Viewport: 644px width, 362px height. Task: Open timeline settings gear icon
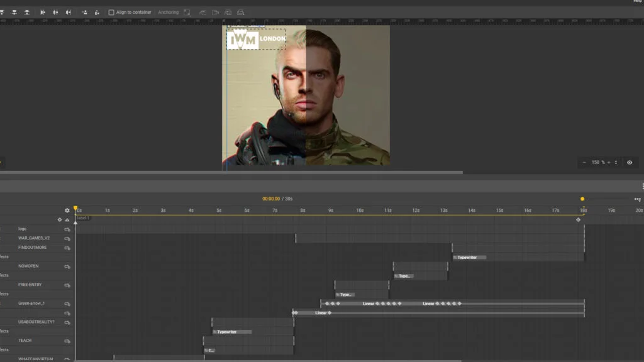[x=67, y=211]
